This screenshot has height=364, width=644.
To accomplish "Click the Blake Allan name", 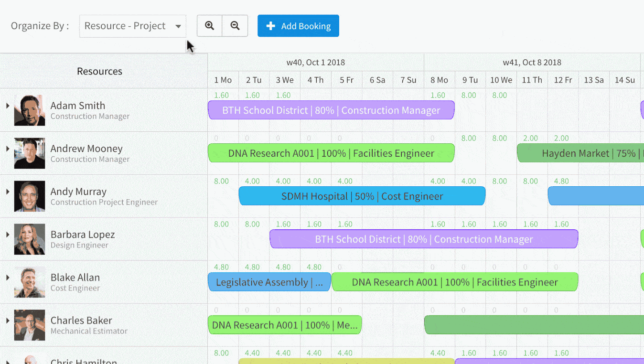I will point(75,278).
